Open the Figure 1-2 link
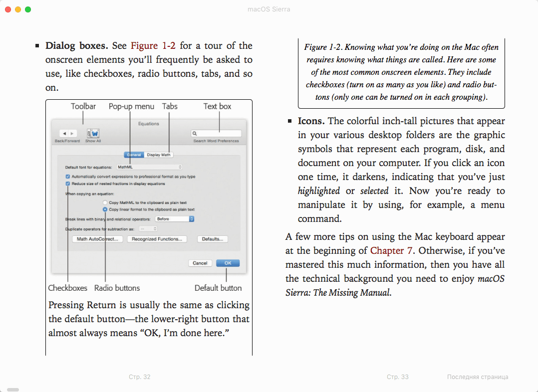Screen dimensions: 538x392 [153, 45]
